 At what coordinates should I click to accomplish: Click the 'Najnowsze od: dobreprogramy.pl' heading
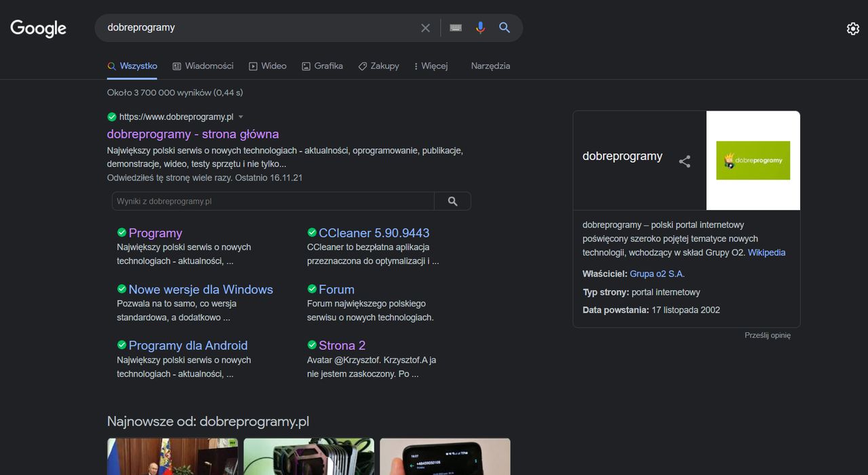208,421
